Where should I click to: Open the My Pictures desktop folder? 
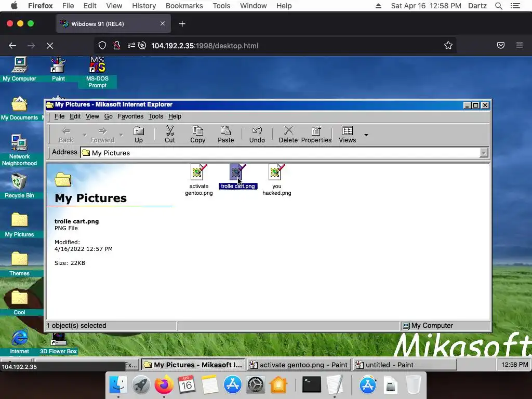pos(19,224)
